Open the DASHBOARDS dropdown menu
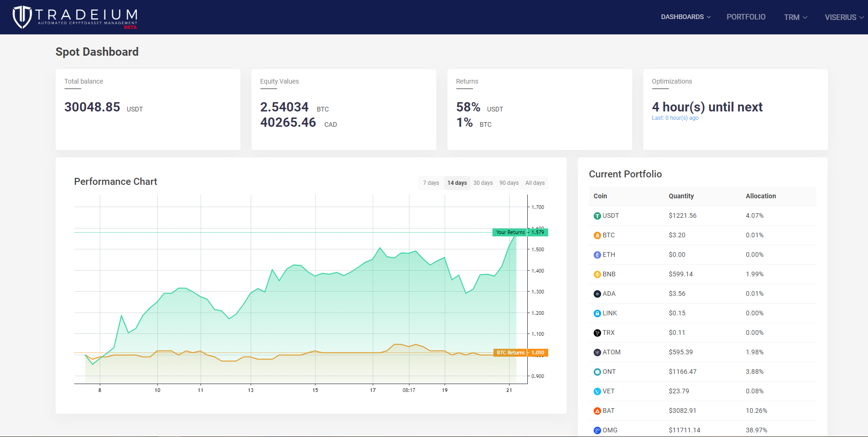The width and height of the screenshot is (868, 437). 686,17
